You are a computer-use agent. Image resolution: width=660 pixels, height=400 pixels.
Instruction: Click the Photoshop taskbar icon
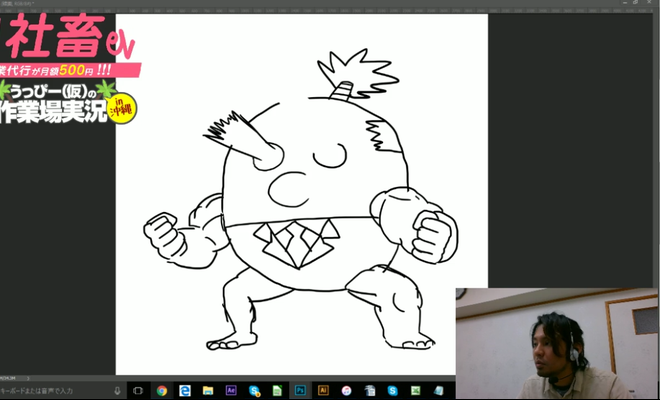tap(300, 390)
